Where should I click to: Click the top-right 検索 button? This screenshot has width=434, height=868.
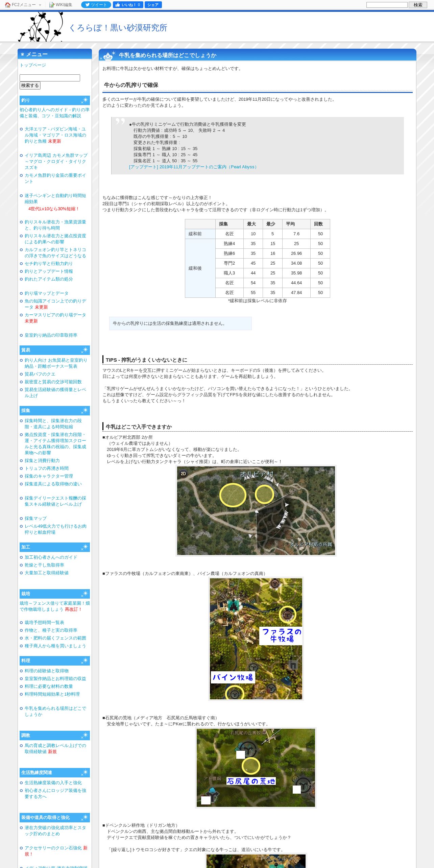(418, 5)
